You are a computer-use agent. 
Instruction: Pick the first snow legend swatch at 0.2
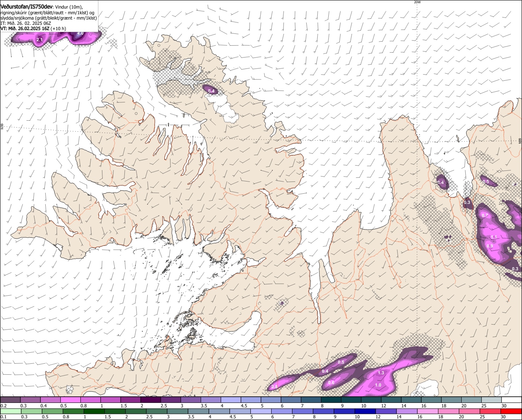(x=10, y=400)
